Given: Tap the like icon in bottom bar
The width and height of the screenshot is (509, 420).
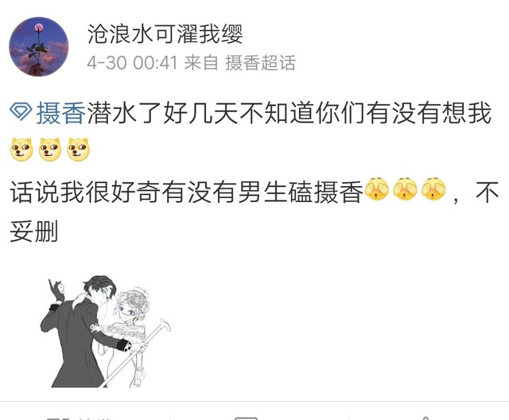Looking at the screenshot, I should click(426, 418).
